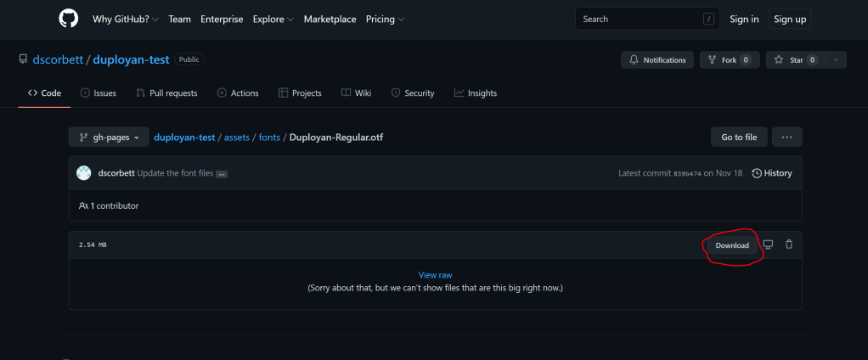Image resolution: width=868 pixels, height=360 pixels.
Task: Switch to the Issues tab
Action: coord(98,93)
